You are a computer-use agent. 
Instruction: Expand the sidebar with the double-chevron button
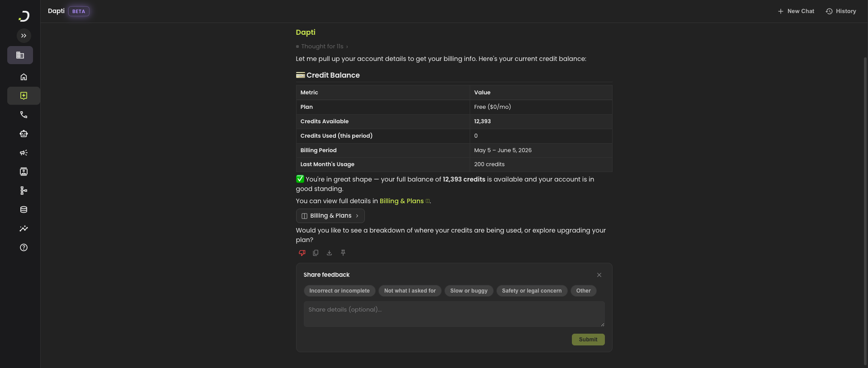(24, 36)
